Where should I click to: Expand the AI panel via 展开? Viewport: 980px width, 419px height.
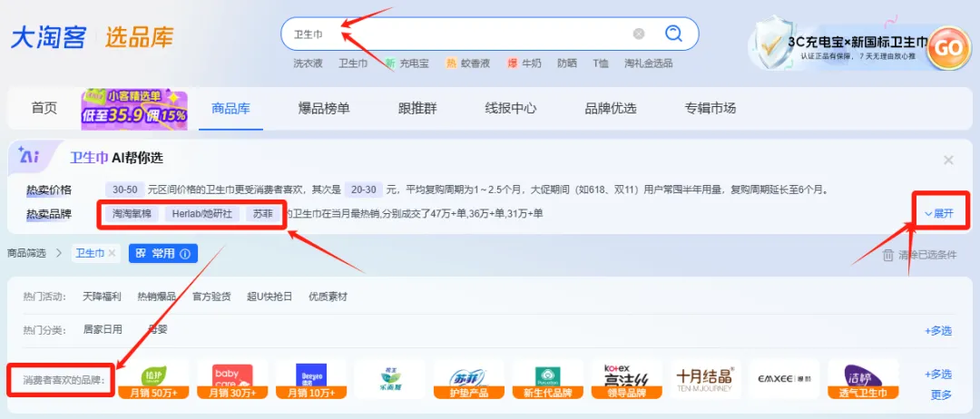[x=939, y=213]
